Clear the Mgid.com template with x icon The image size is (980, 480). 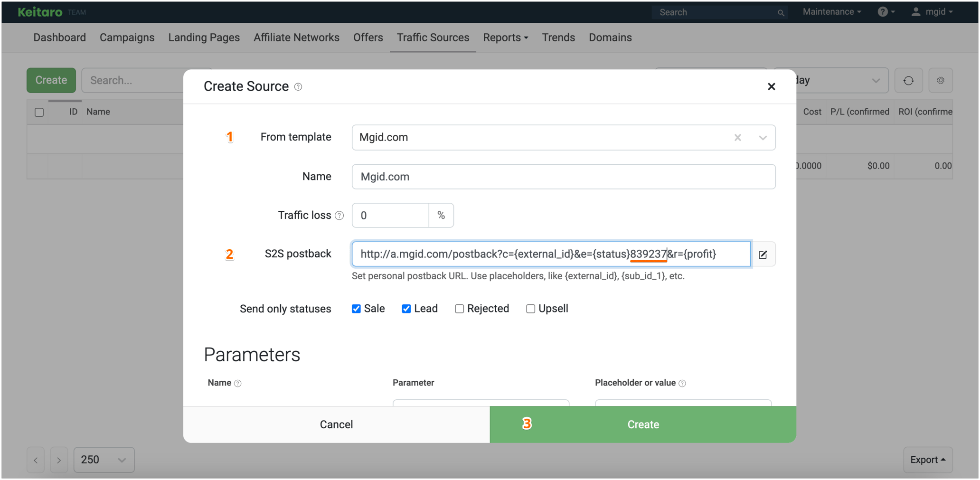(738, 138)
